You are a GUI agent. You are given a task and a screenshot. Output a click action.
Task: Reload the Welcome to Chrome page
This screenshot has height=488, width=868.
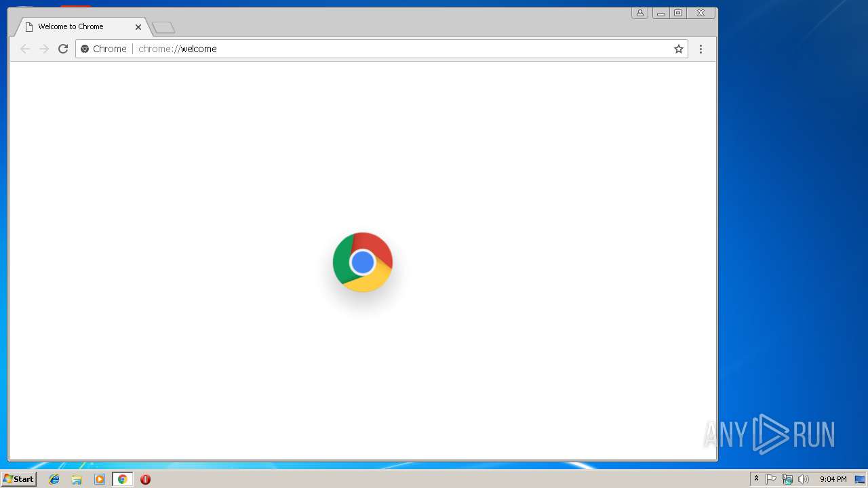point(63,49)
